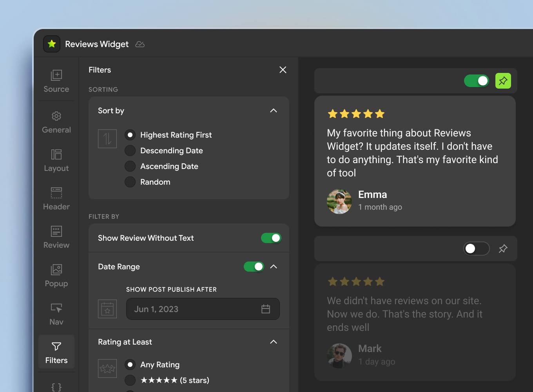Click '1 day ago' timestamp
Screen dimensions: 533x392
tap(377, 361)
